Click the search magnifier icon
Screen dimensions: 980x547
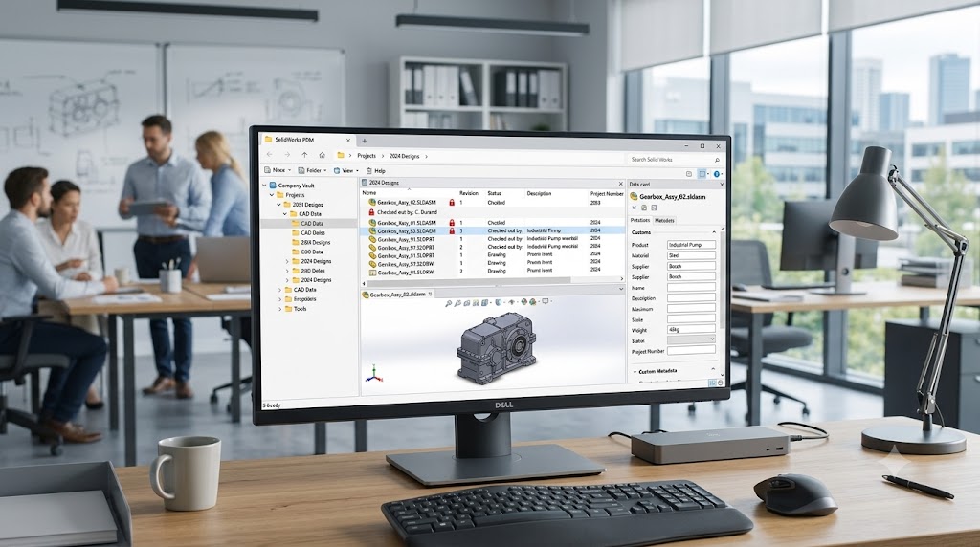point(717,160)
